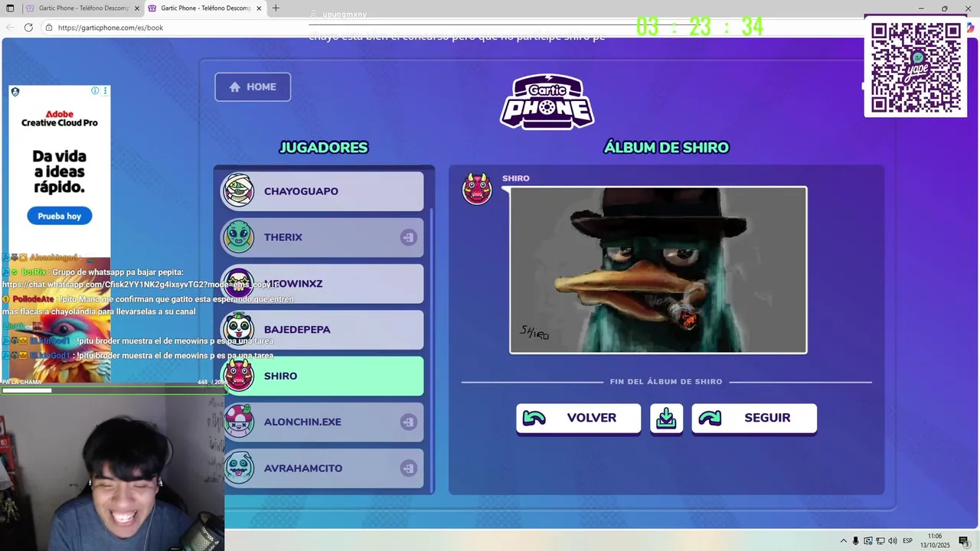Open a new browser tab
Image resolution: width=980 pixels, height=551 pixels.
tap(276, 8)
